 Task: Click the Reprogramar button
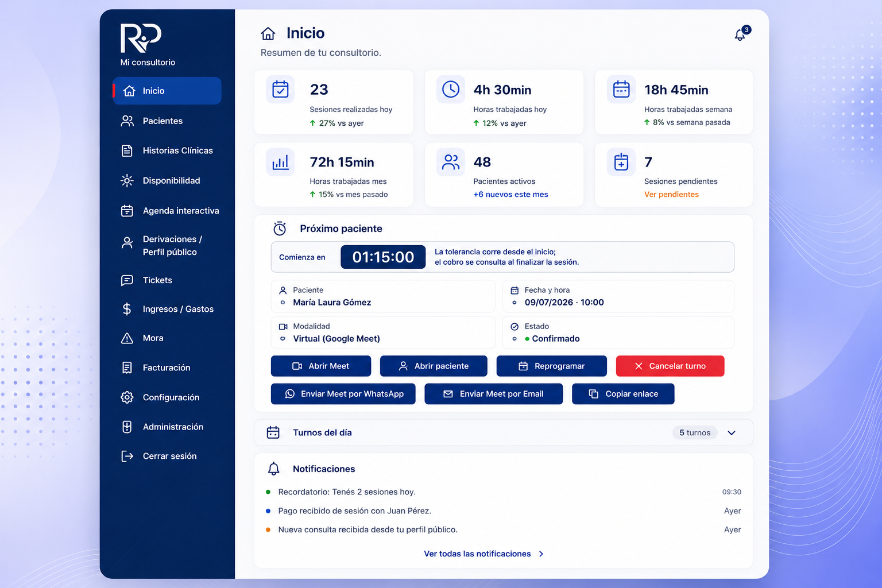click(552, 366)
